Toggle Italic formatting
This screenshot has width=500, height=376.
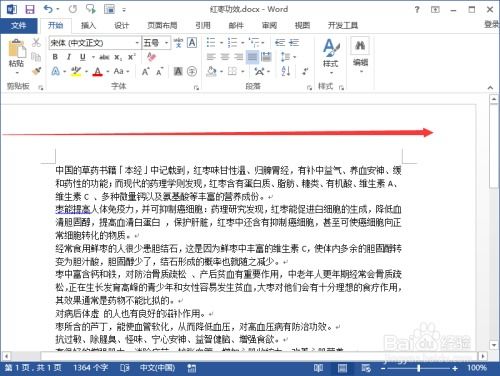[x=69, y=57]
